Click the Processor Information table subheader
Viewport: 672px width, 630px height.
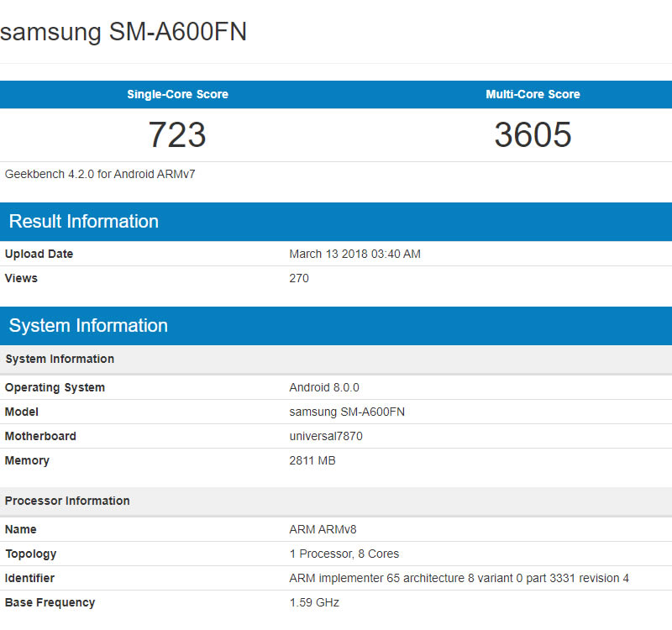[67, 501]
